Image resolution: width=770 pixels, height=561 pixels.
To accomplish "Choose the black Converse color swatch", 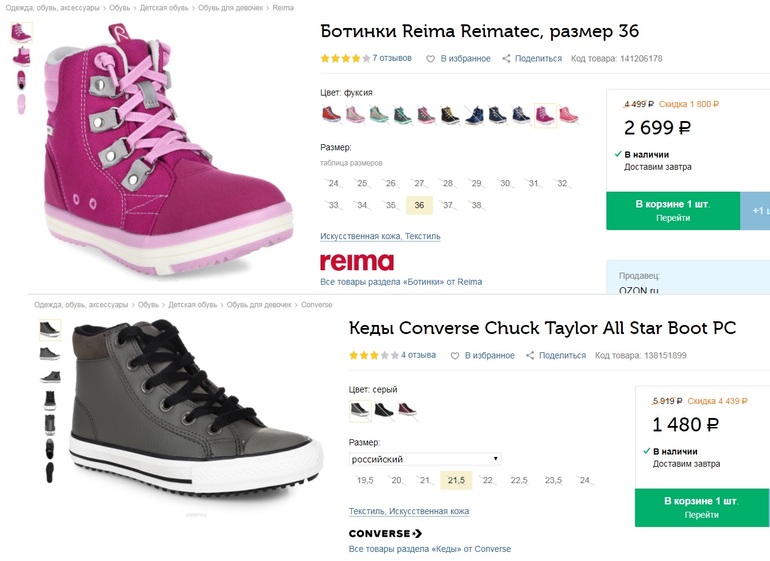I will [x=384, y=409].
